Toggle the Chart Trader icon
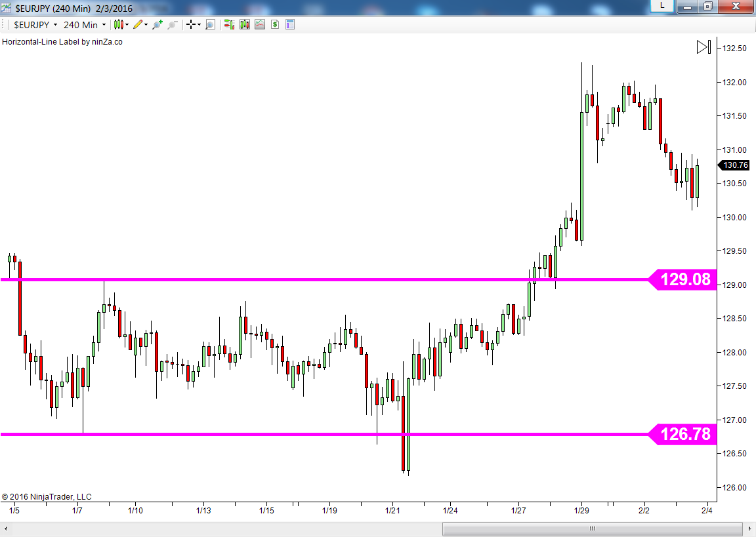The height and width of the screenshot is (537, 756). 230,24
